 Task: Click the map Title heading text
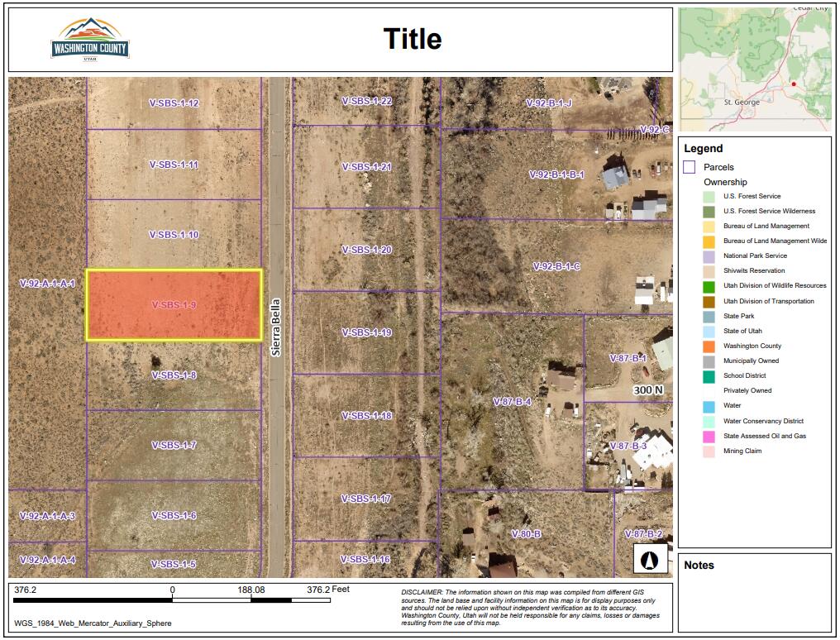coord(413,39)
